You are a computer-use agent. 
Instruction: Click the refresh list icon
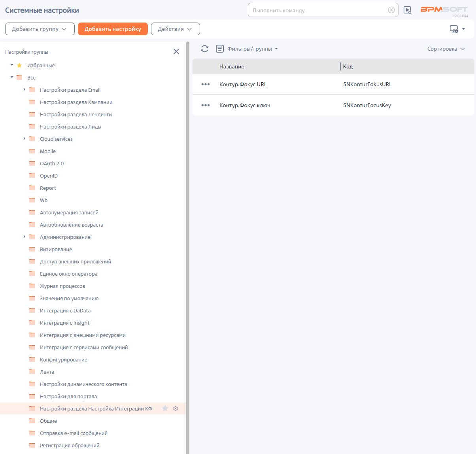click(204, 49)
